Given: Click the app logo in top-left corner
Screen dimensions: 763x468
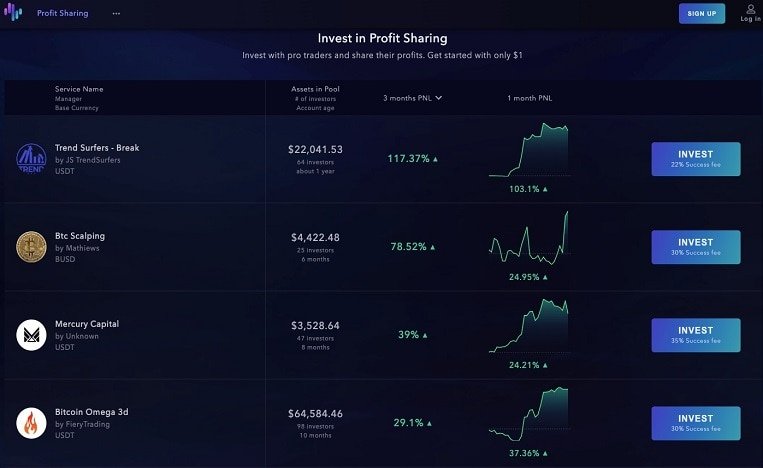Looking at the screenshot, I should point(13,13).
